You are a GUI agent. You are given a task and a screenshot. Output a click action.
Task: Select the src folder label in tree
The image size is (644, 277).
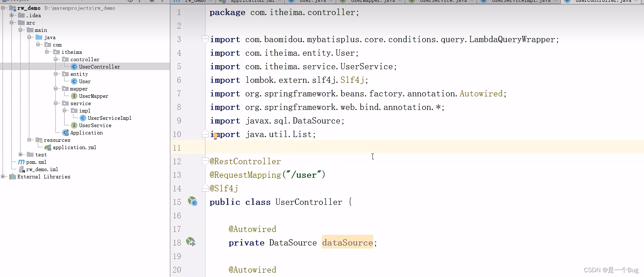point(31,23)
